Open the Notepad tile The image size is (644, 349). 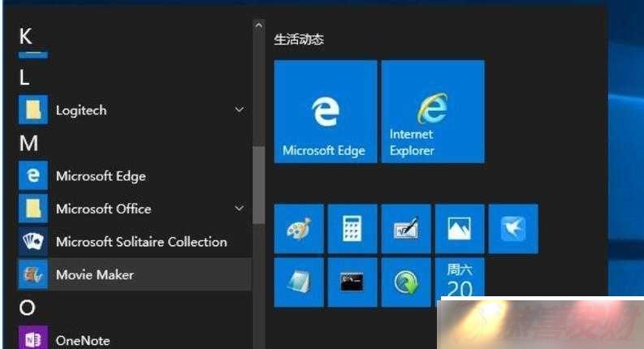(299, 282)
